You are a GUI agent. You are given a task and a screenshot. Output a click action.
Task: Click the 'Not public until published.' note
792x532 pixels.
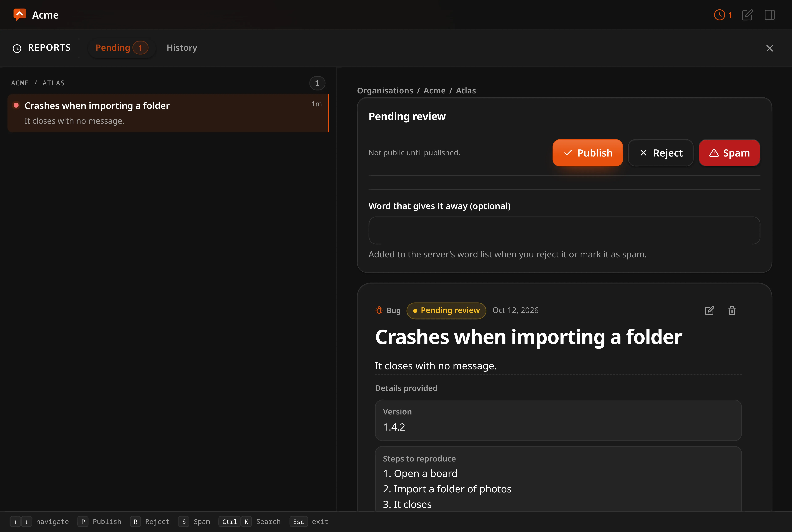coord(414,153)
